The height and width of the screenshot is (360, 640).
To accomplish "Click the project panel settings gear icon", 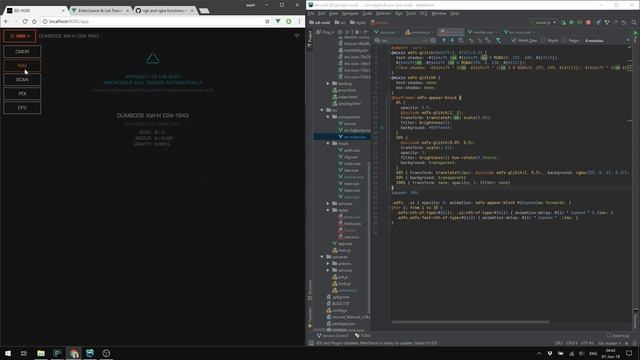I will coord(357,32).
